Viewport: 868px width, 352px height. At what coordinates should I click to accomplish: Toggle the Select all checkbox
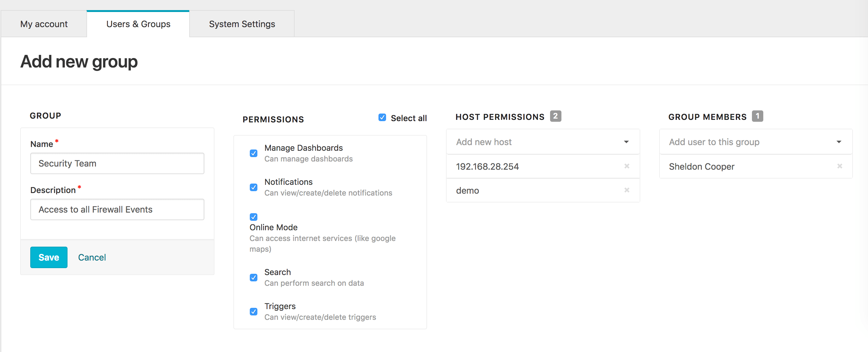382,118
